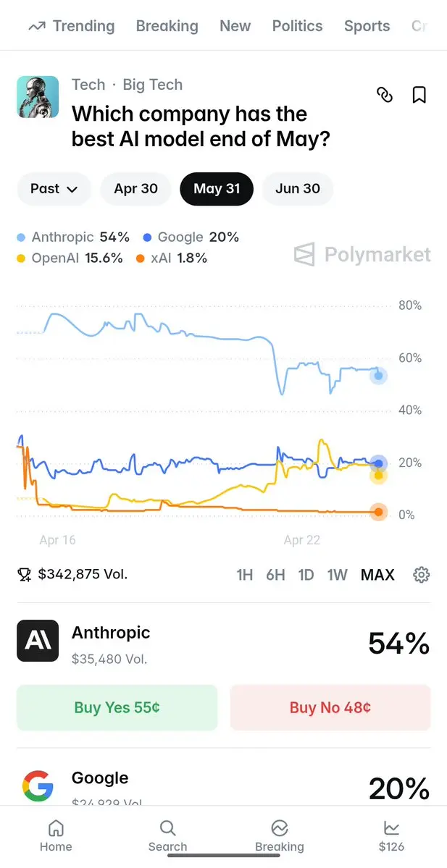Open the Politics section
447x868 pixels.
(297, 25)
